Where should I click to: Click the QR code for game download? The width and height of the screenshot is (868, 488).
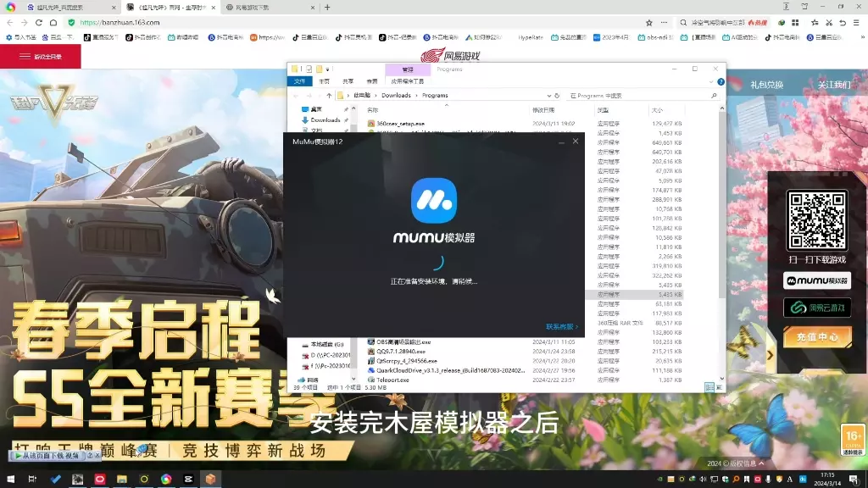817,220
